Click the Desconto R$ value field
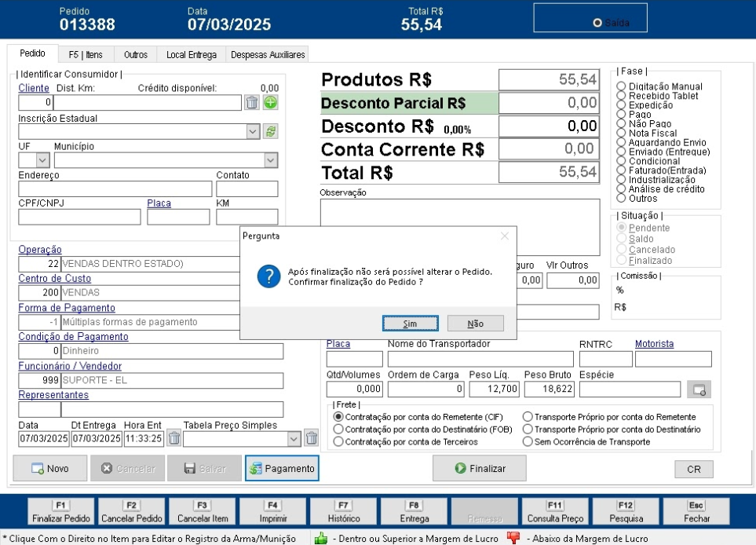 coord(550,126)
